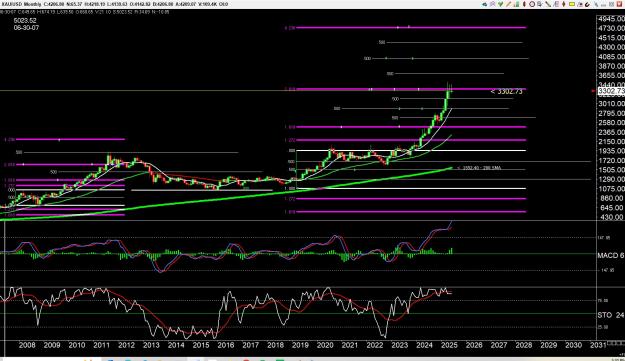
Task: Click the green checkmark toolbar icon
Action: pyautogui.click(x=501, y=4)
